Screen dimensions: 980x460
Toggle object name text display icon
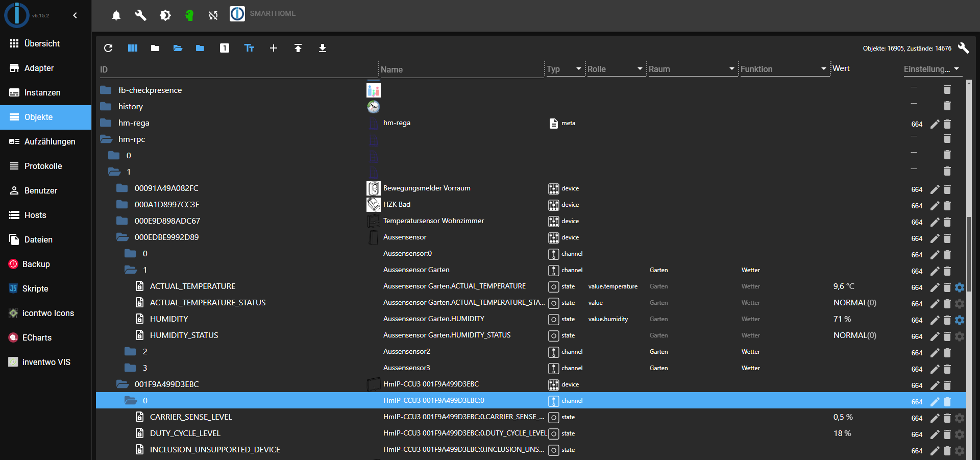tap(249, 48)
